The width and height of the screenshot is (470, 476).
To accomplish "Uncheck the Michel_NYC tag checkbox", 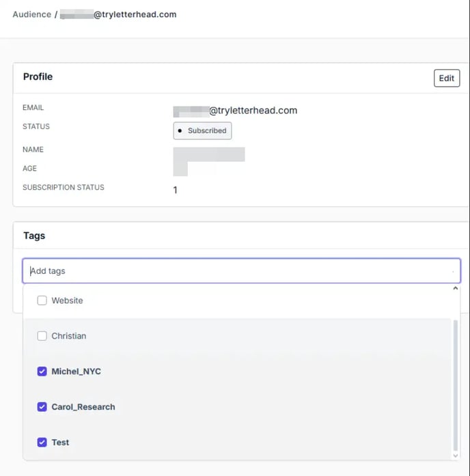I will click(x=42, y=372).
